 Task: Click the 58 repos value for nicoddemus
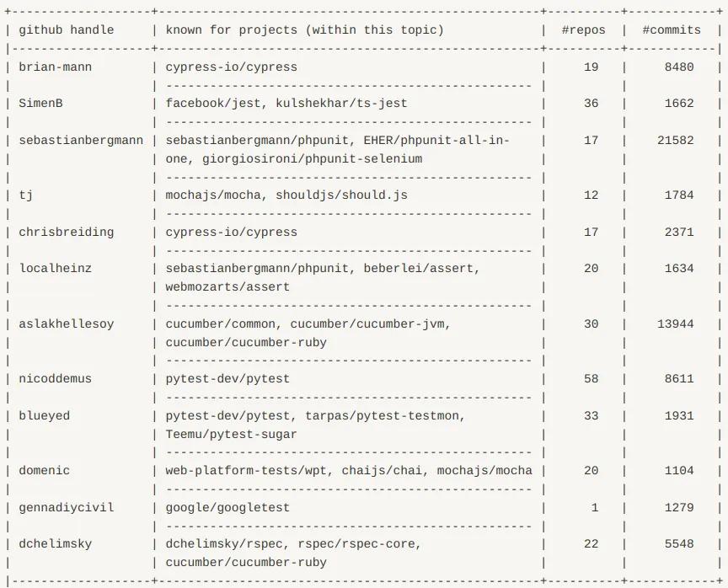click(591, 379)
